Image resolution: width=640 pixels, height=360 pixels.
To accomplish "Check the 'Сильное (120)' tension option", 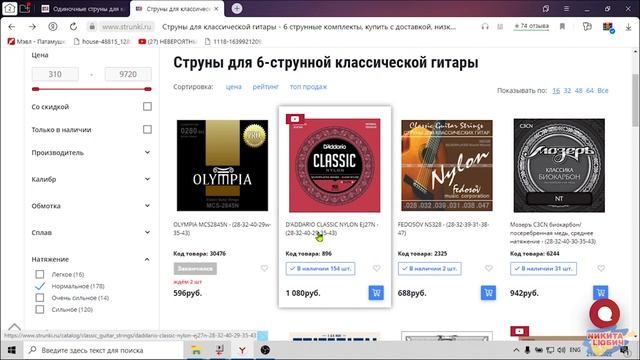I will pyautogui.click(x=40, y=309).
